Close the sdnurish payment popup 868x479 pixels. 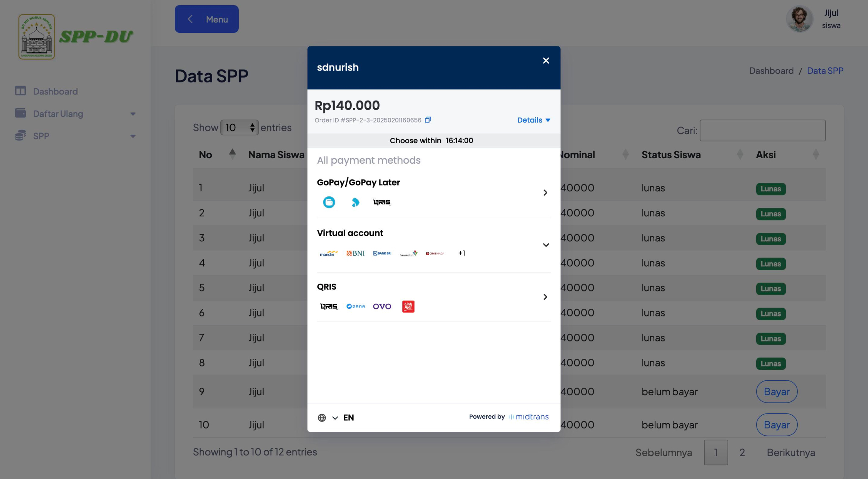(546, 61)
